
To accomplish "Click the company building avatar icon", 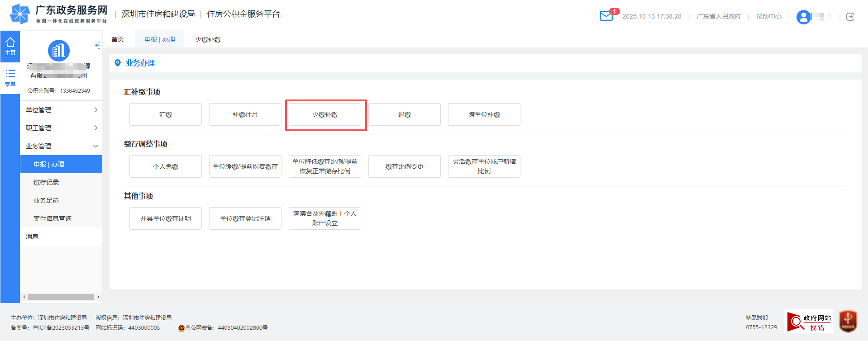I will [59, 51].
